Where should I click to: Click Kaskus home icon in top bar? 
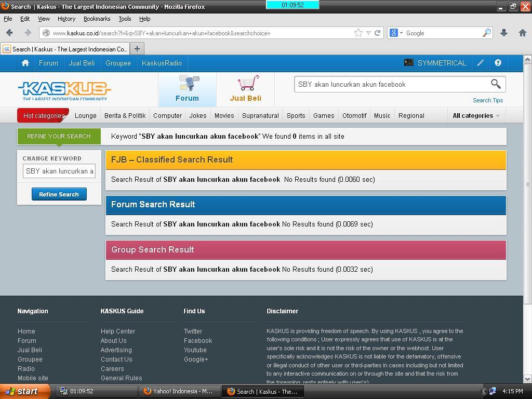(25, 63)
